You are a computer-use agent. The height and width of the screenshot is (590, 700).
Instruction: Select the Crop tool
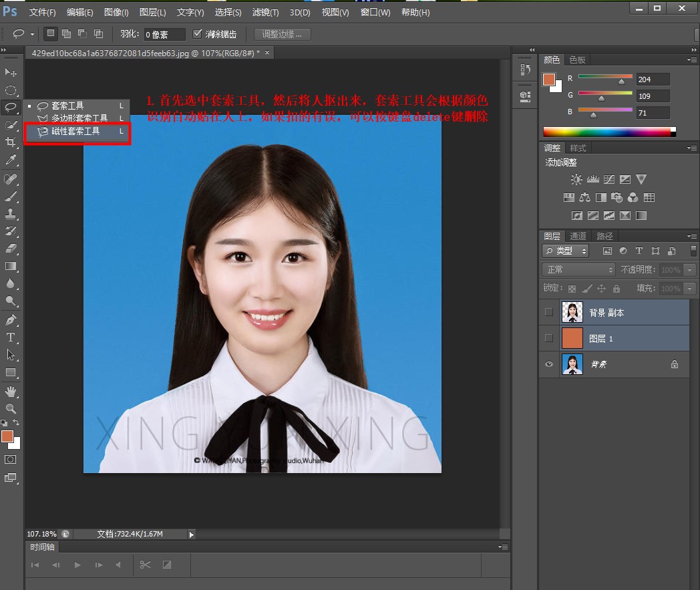(11, 142)
